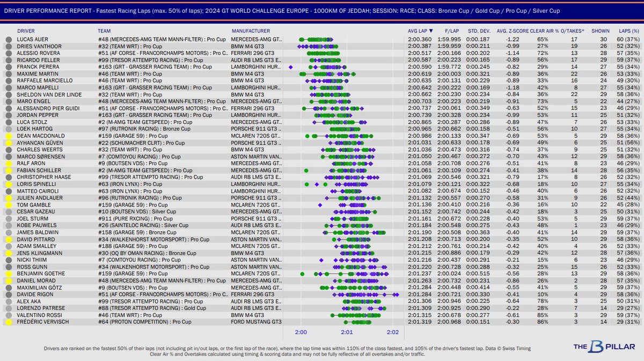
Task: Click the grey dot beside Maxime Martin
Action: (x=8, y=73)
